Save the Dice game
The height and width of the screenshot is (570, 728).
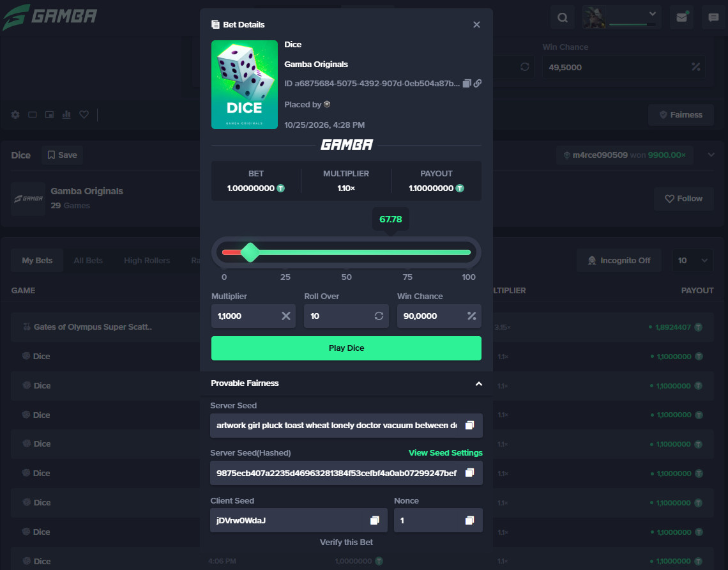[62, 155]
